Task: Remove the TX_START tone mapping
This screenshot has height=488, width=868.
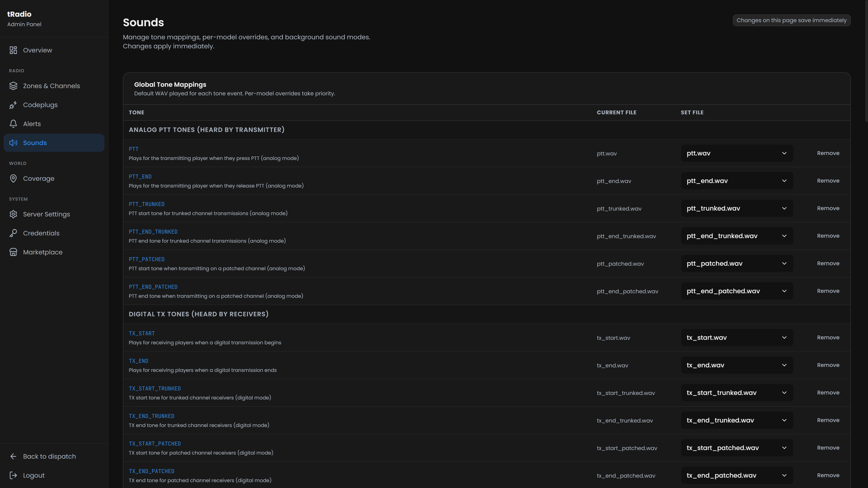Action: click(828, 338)
